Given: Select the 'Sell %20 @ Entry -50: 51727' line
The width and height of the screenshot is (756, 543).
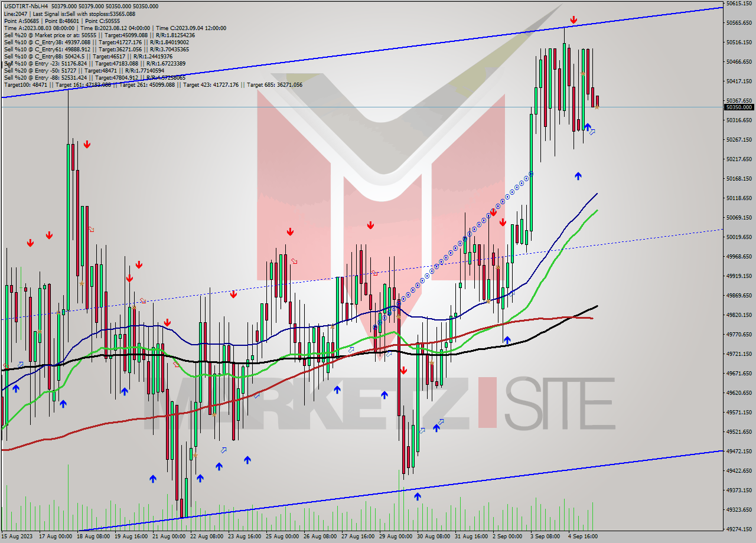Looking at the screenshot, I should click(x=84, y=71).
